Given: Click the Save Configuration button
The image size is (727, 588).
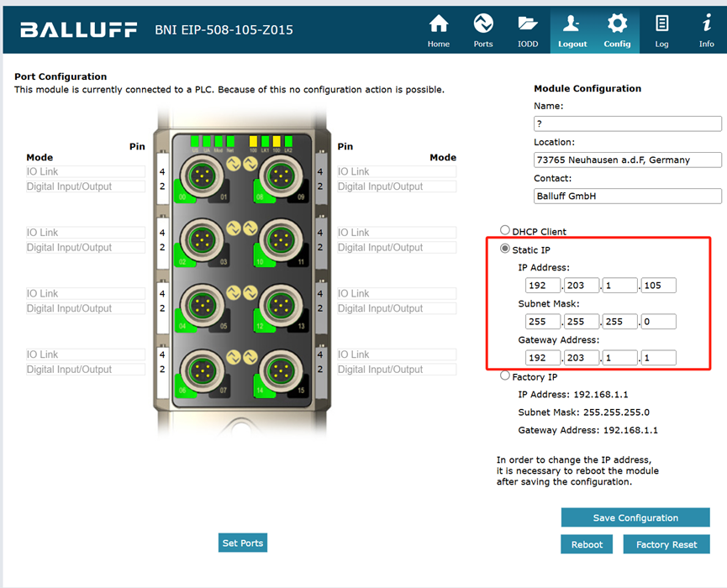Looking at the screenshot, I should pos(635,517).
